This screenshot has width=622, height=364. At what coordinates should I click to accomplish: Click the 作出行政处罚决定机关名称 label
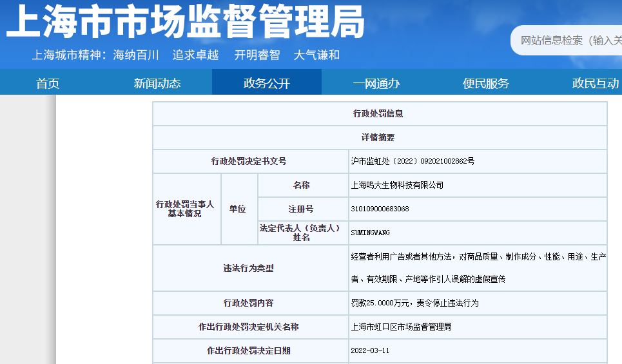click(249, 327)
